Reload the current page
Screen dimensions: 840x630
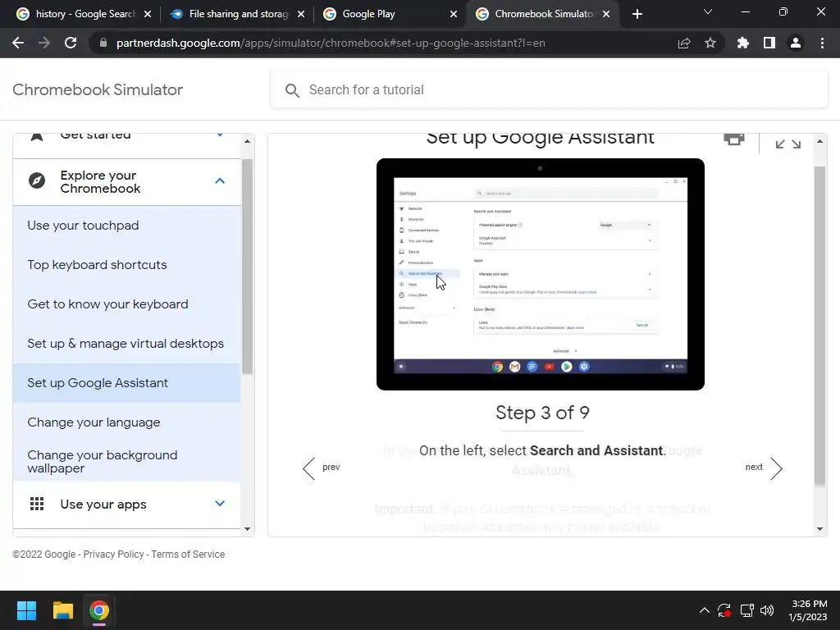tap(71, 43)
